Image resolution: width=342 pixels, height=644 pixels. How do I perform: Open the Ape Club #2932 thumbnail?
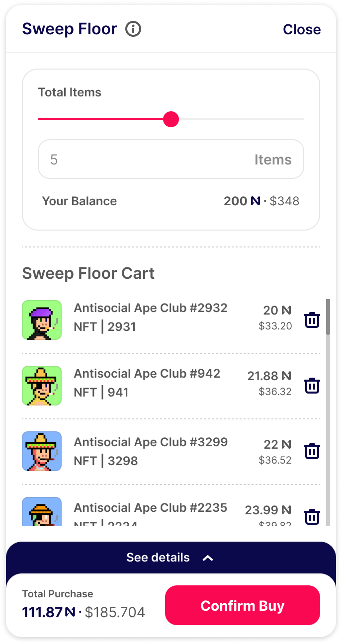42,320
